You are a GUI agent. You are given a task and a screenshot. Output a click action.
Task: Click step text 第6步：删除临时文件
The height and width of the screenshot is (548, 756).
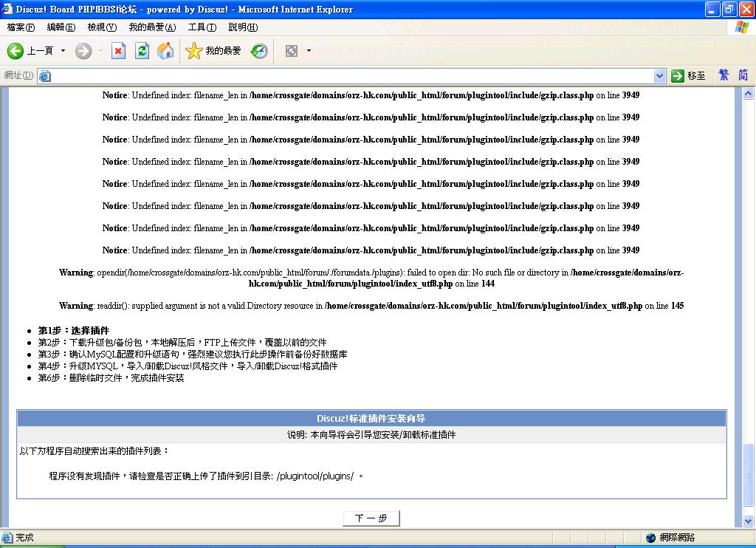pyautogui.click(x=111, y=377)
